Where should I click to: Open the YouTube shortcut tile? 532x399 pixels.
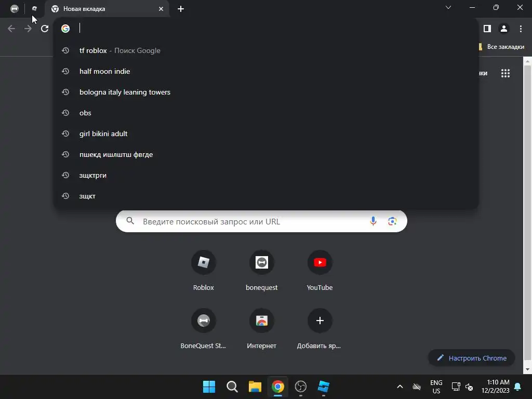[x=320, y=271]
